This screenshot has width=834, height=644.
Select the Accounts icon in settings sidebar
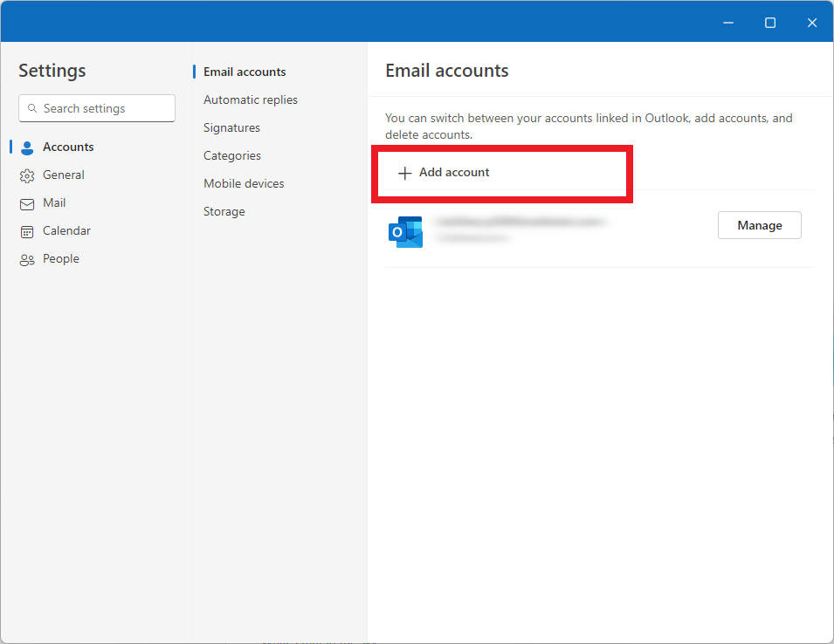click(27, 147)
